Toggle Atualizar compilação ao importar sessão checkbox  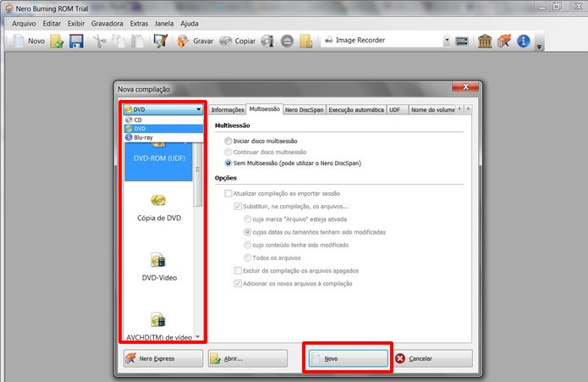228,194
